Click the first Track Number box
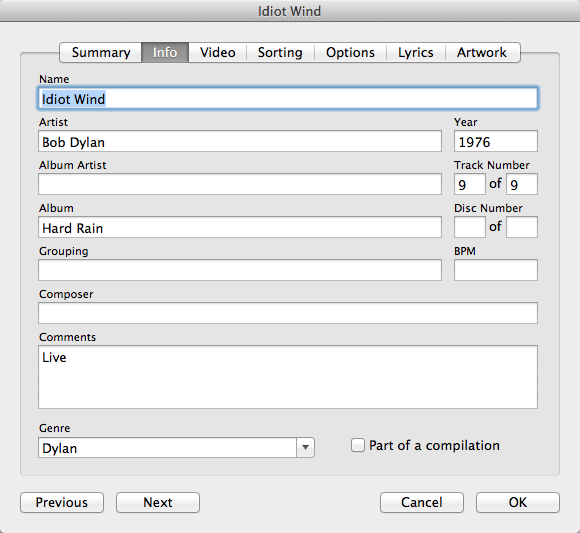 (470, 184)
